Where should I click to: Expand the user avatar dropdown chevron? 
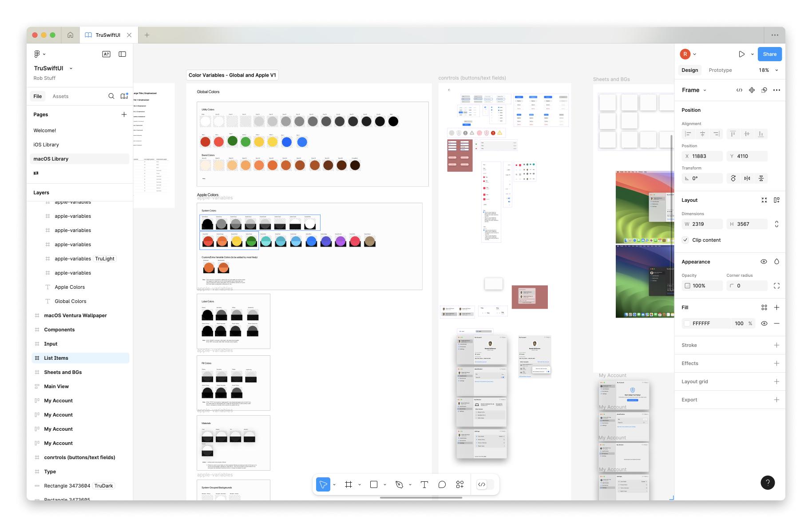coord(694,54)
